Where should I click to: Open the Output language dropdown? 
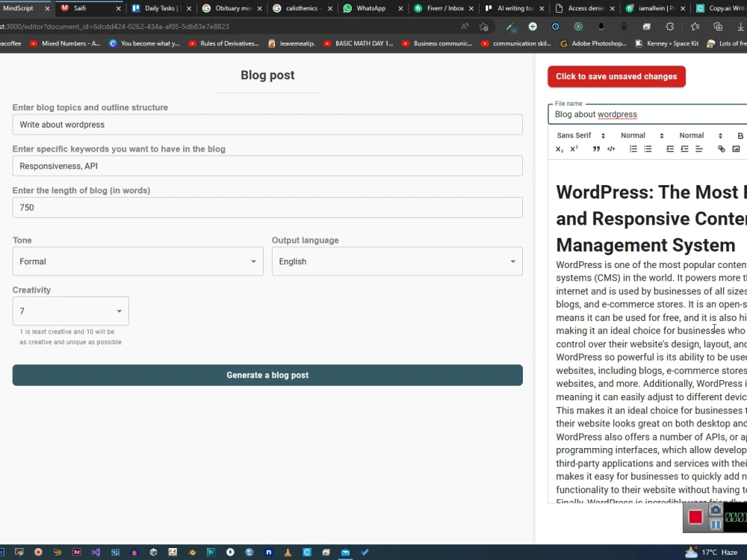(x=397, y=261)
